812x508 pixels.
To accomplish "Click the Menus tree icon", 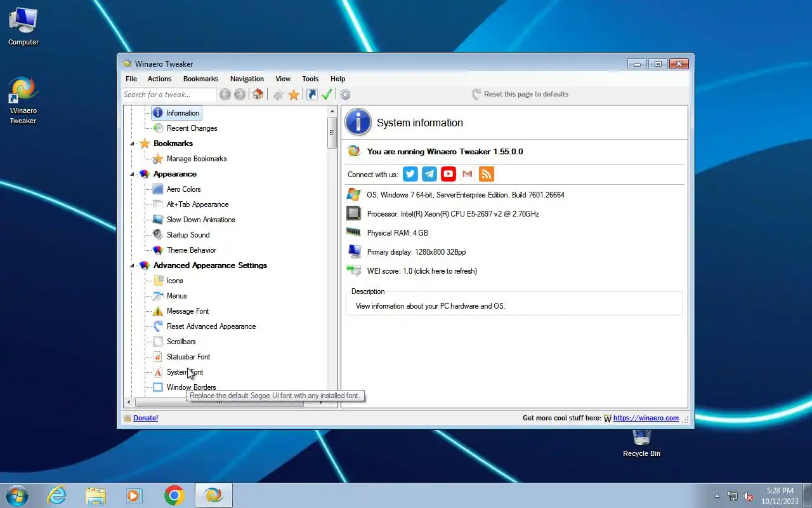I will click(158, 296).
